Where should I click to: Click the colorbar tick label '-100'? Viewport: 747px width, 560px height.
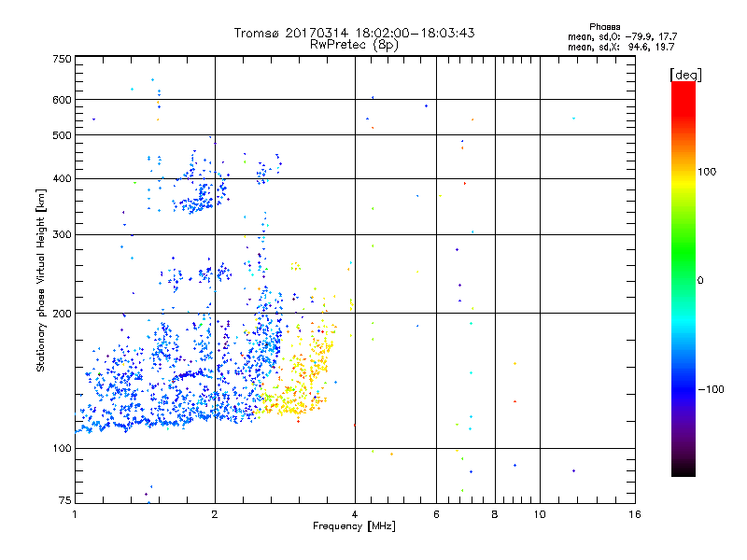[711, 389]
